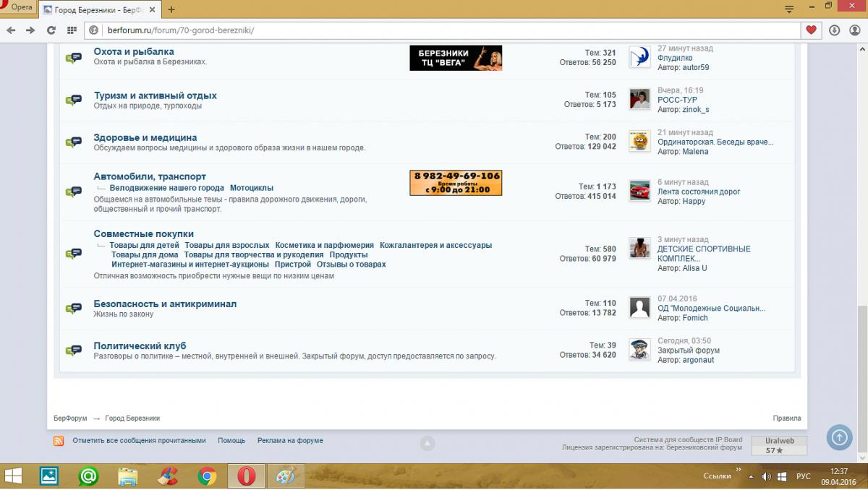This screenshot has height=490, width=868.
Task: Open the Мотоциклы subforum link
Action: coord(251,188)
